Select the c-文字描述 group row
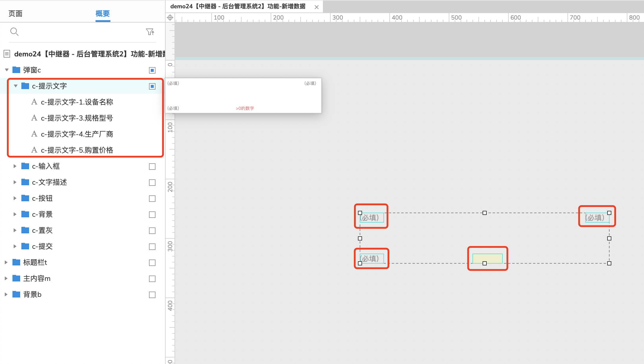This screenshot has width=644, height=364. [82, 182]
